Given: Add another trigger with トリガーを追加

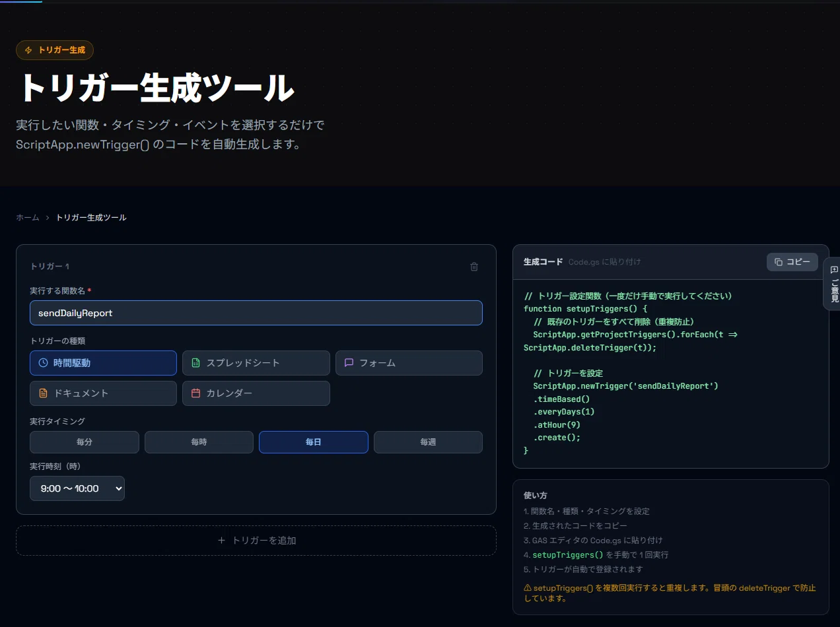Looking at the screenshot, I should (256, 541).
